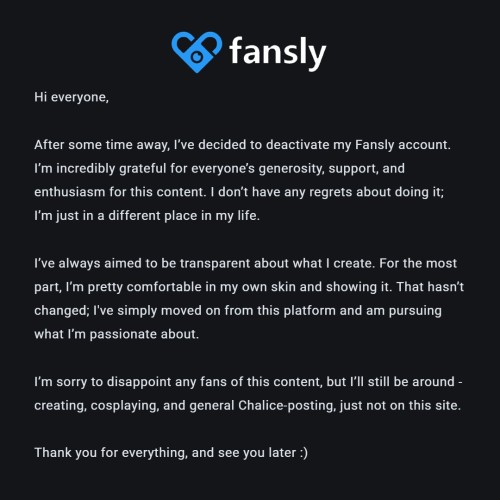Viewport: 500px width, 500px height.
Task: Select the line about being comfortable in own skin
Action: [249, 287]
